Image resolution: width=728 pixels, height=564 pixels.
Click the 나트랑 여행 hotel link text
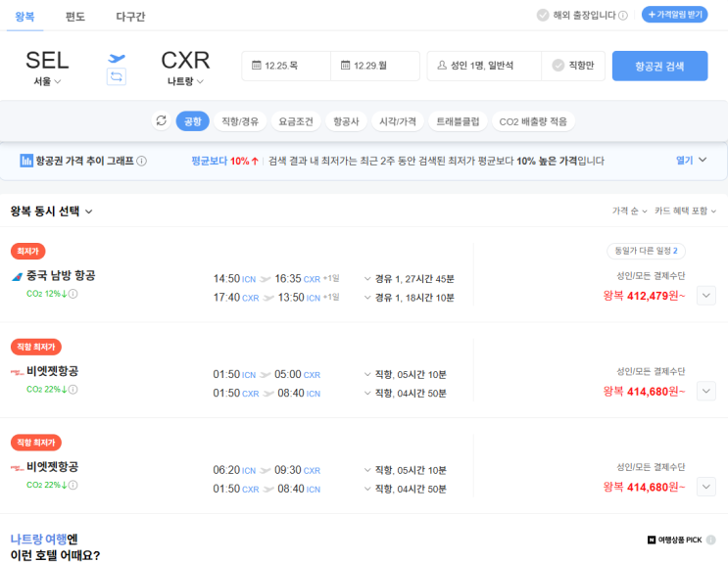tap(38, 539)
